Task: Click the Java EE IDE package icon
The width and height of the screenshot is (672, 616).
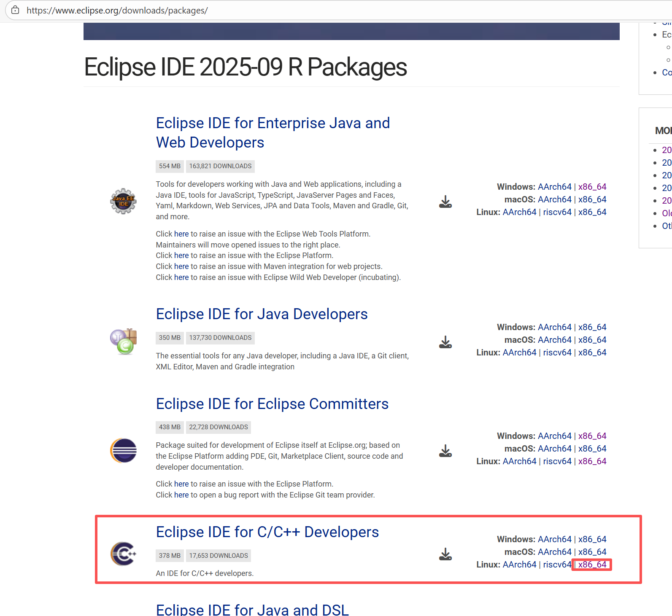Action: (x=123, y=201)
